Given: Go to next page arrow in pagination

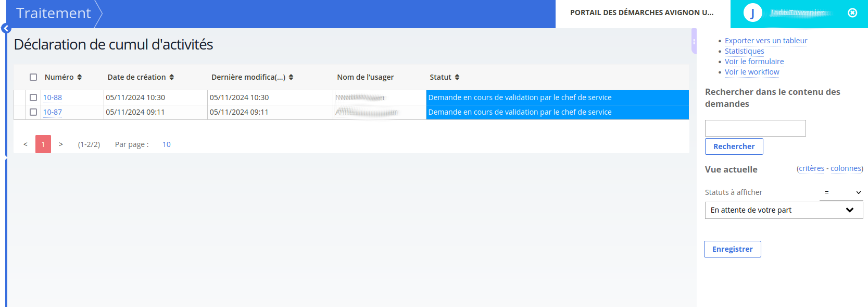Looking at the screenshot, I should pyautogui.click(x=61, y=144).
